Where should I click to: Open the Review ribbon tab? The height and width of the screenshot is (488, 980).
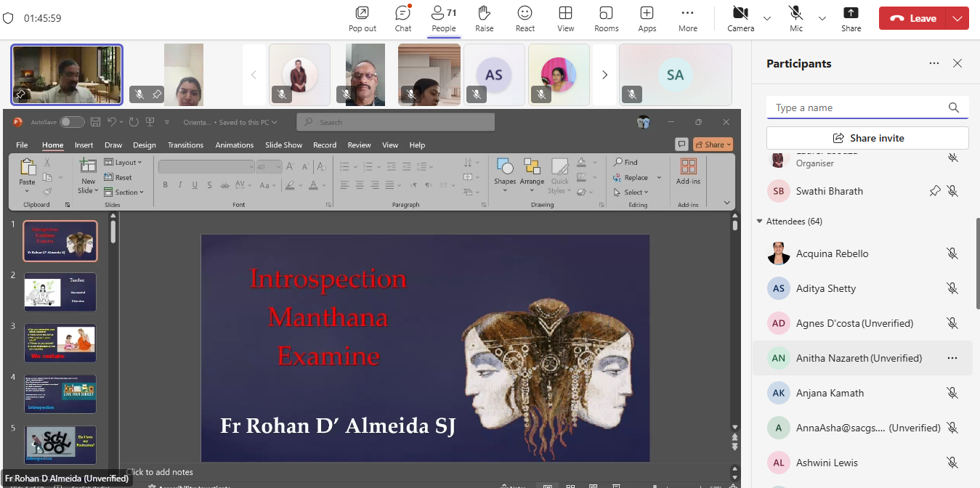[x=359, y=145]
